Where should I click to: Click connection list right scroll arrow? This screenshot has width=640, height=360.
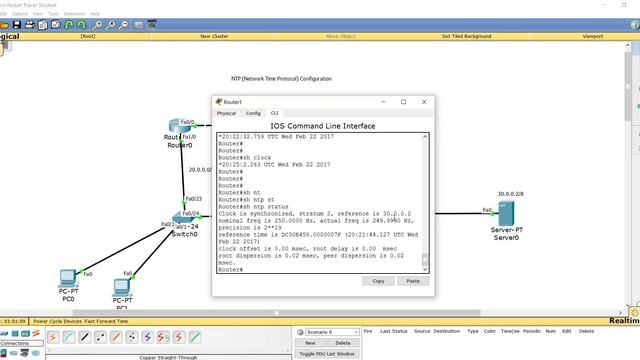(x=288, y=350)
